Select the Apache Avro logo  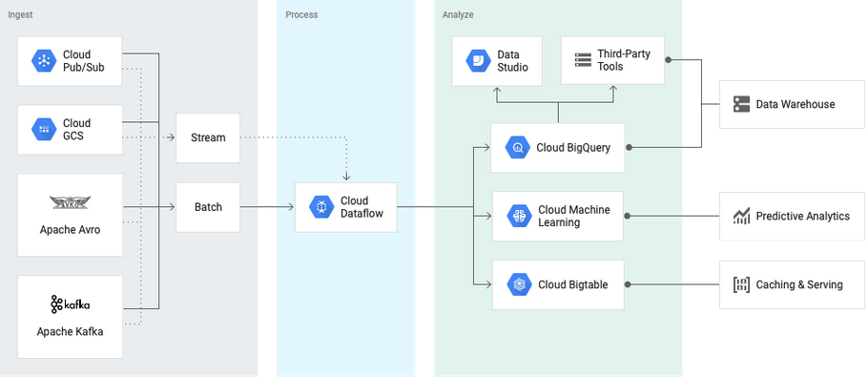coord(70,203)
